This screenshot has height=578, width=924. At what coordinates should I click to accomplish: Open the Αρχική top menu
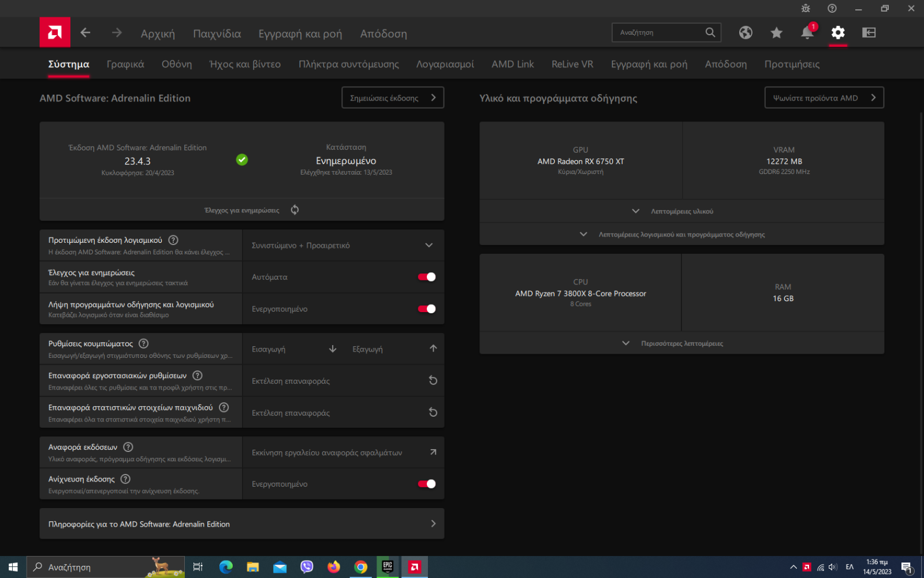[x=158, y=34]
